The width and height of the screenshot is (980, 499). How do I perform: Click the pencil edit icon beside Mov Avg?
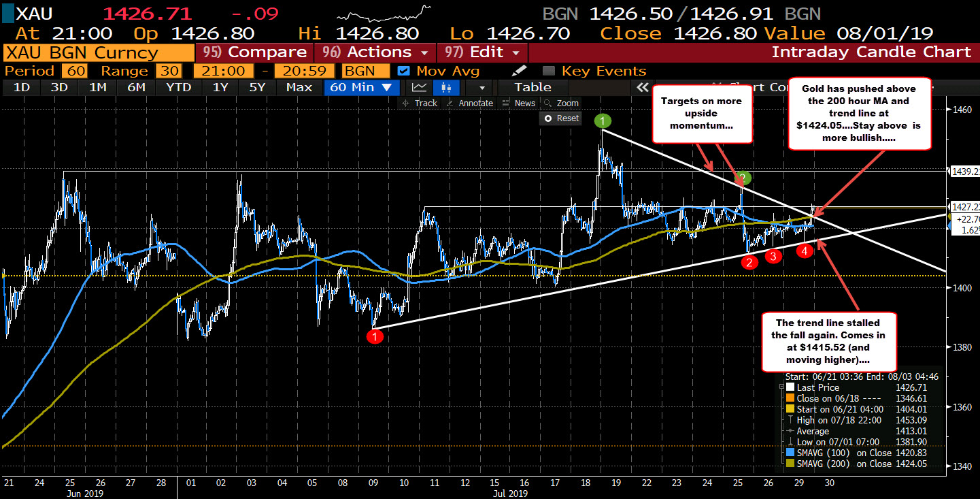coord(520,71)
